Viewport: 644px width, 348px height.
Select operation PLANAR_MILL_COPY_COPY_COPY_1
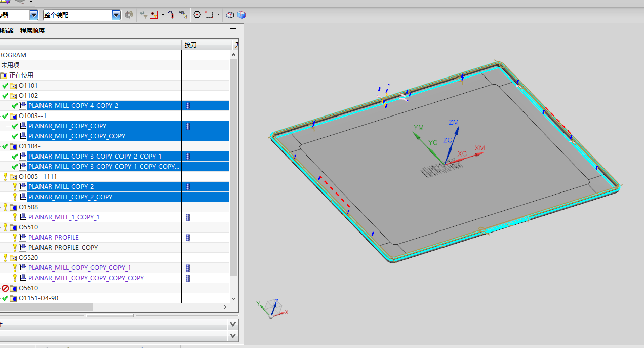point(79,268)
